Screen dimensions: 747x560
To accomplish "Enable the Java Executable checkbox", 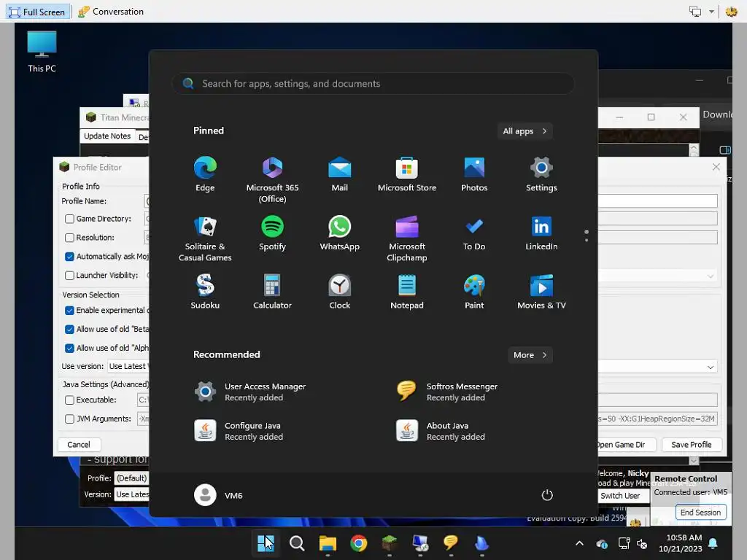I will [x=69, y=400].
